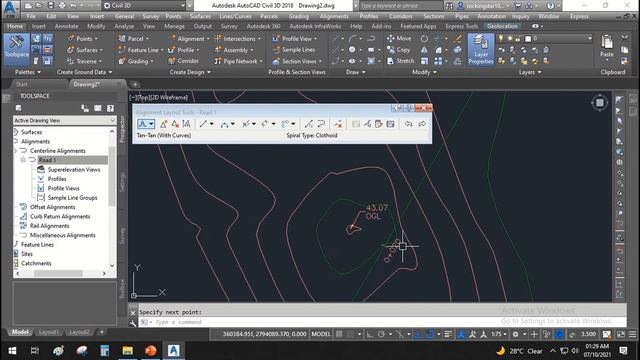The image size is (640, 360).
Task: Click the Toolspace vertical scrollbar
Action: [112, 198]
